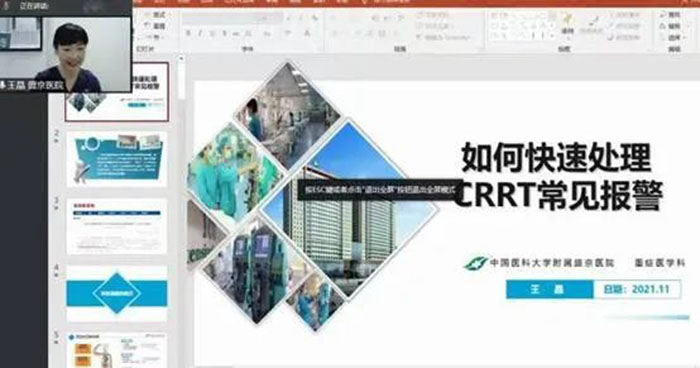Image resolution: width=700 pixels, height=368 pixels.
Task: Expand the 版式 slide layout dropdown
Action: point(156,15)
